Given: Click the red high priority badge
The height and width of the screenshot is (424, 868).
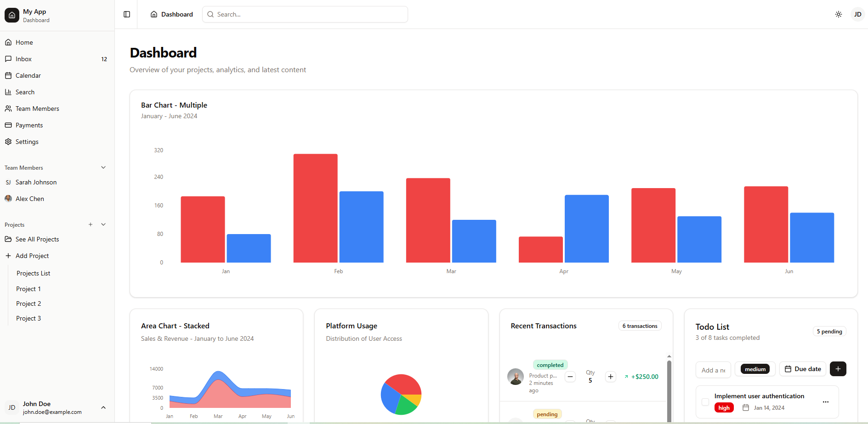Looking at the screenshot, I should (724, 408).
